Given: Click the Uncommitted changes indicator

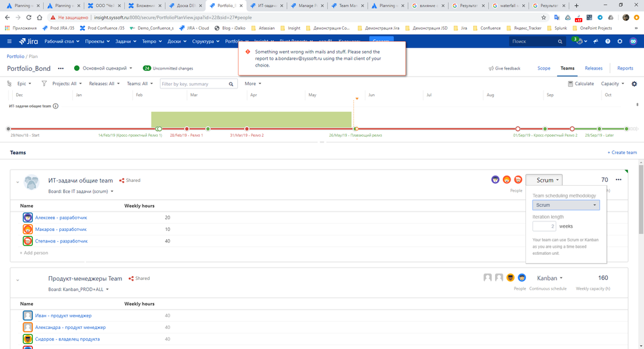Looking at the screenshot, I should coord(168,68).
